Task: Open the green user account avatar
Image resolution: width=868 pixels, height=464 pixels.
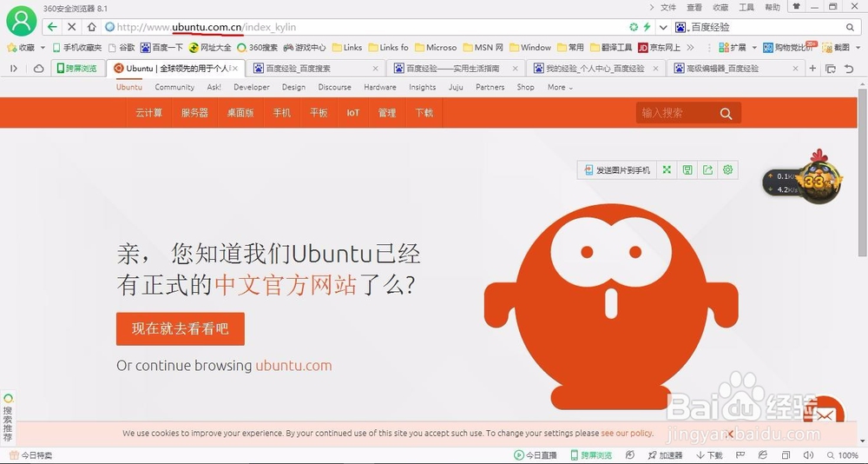Action: 21,21
